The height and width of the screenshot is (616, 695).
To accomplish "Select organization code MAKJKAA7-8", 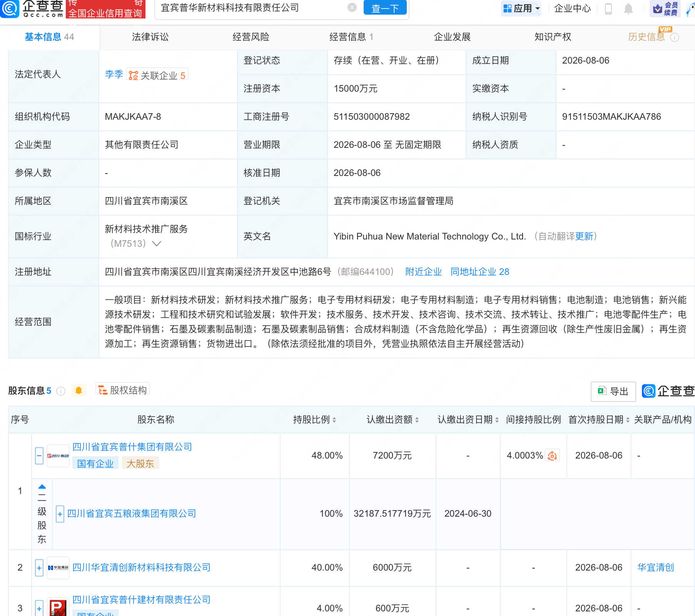I will [x=133, y=117].
